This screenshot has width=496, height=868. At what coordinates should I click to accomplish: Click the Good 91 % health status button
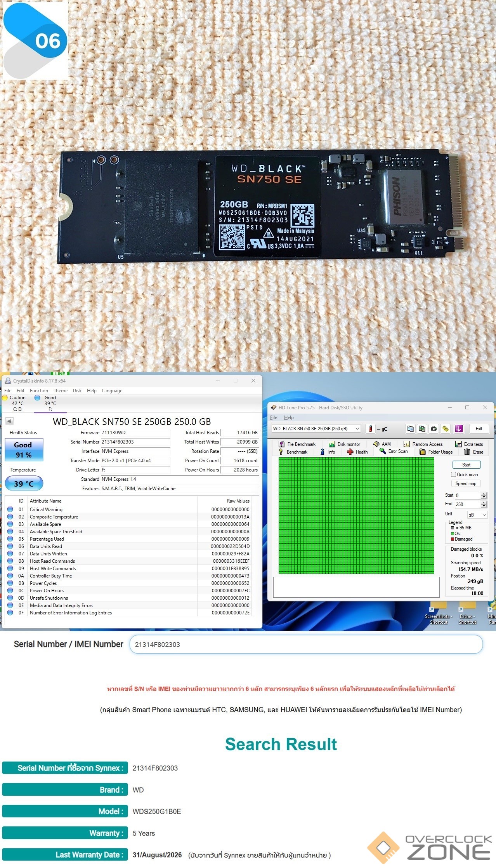click(23, 450)
